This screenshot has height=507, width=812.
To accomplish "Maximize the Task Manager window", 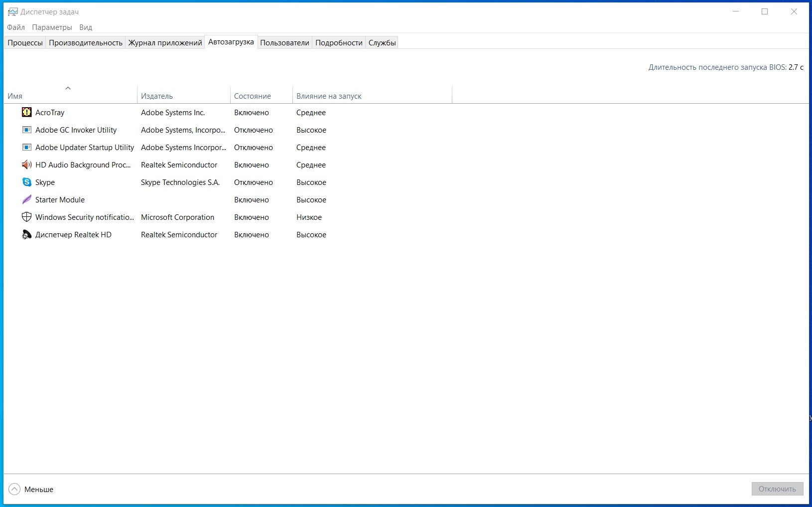I will pos(765,11).
